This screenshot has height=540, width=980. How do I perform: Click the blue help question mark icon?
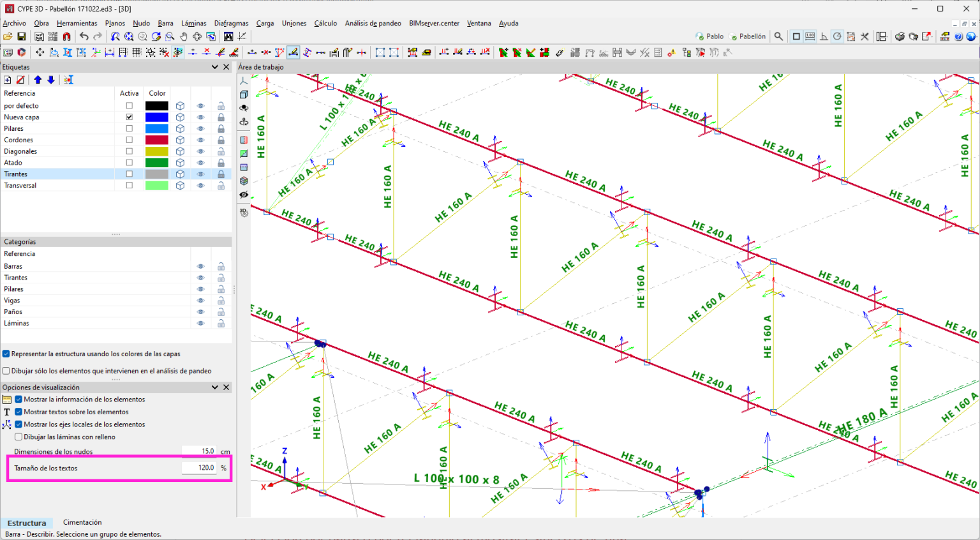click(958, 37)
